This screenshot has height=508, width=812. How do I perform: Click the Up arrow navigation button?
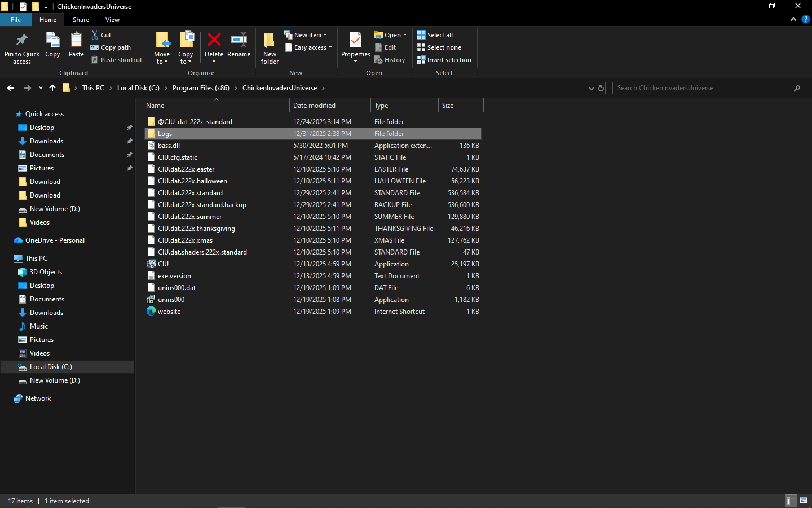pos(52,88)
